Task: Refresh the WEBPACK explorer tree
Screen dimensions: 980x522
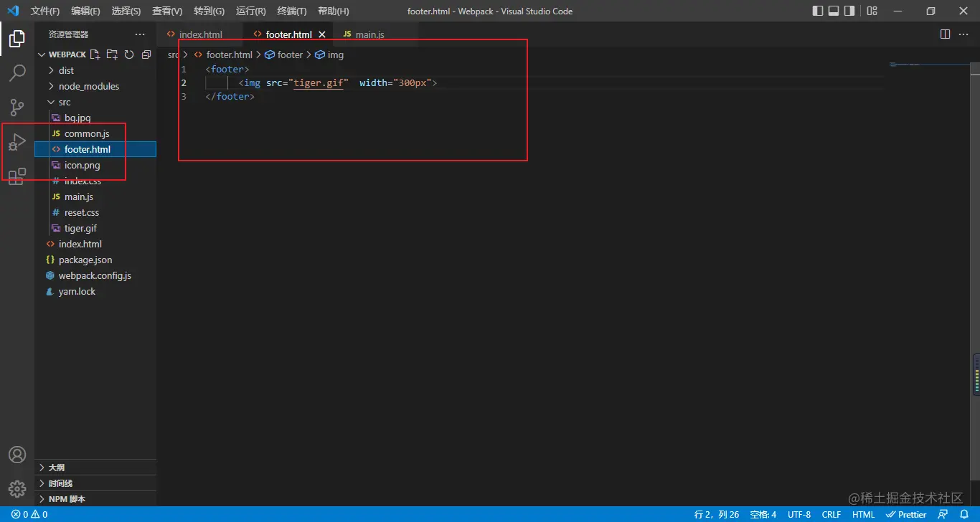Action: (x=129, y=54)
